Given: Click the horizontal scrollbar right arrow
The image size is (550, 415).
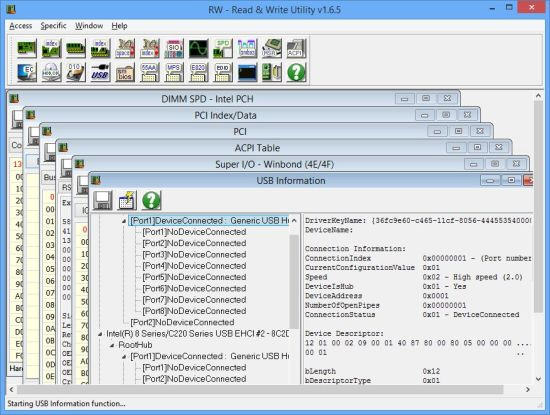Looking at the screenshot, I should click(528, 389).
